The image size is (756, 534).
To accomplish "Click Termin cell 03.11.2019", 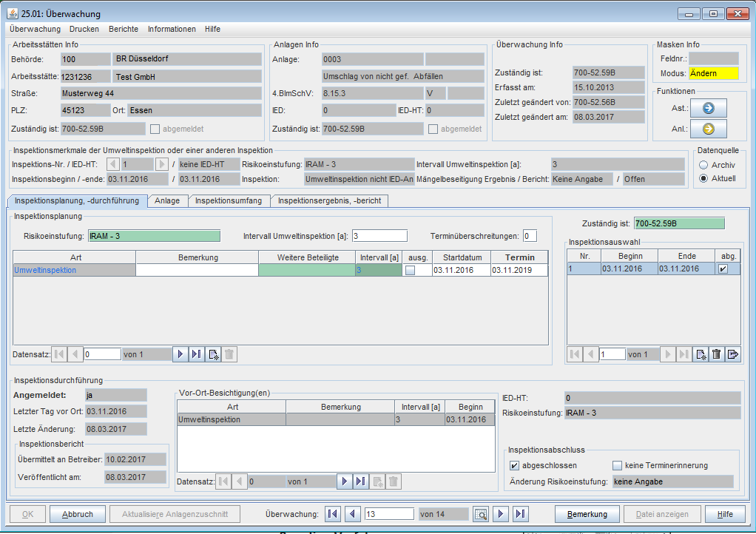I will tap(519, 271).
